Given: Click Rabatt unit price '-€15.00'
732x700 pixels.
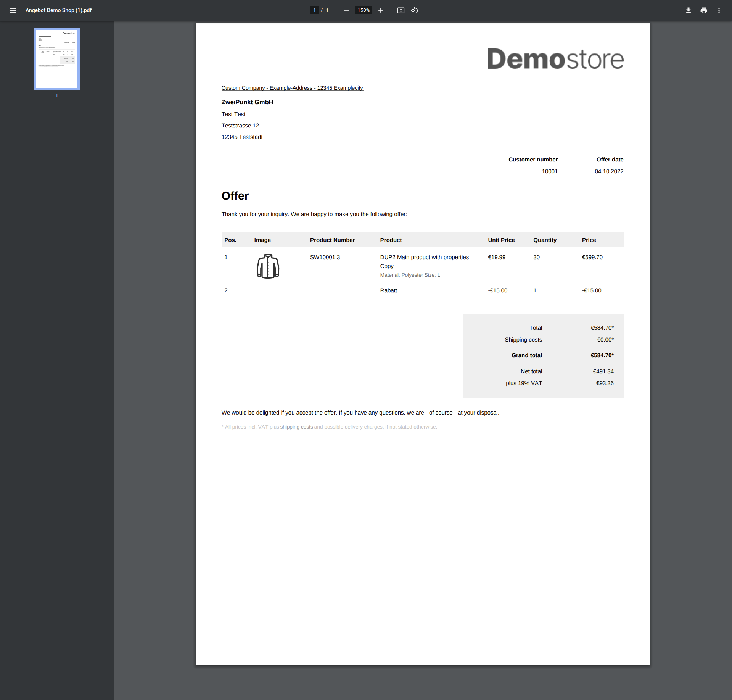Looking at the screenshot, I should (x=497, y=290).
